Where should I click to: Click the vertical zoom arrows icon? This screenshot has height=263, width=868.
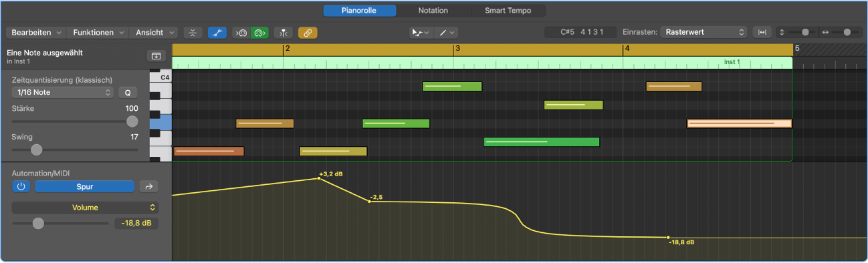tap(782, 32)
